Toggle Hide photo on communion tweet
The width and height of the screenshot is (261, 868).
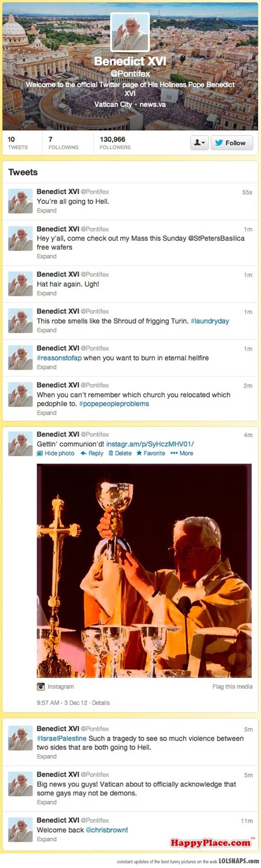point(55,453)
